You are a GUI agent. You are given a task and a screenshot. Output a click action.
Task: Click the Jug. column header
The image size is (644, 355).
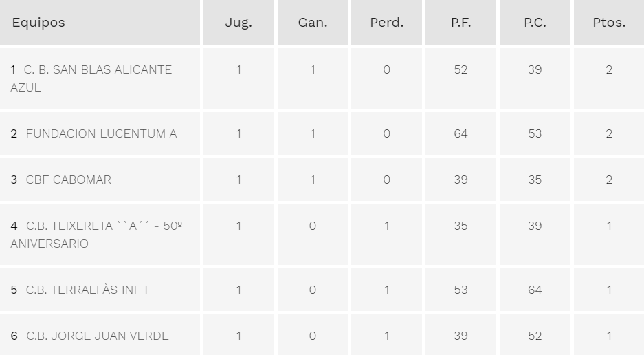238,22
